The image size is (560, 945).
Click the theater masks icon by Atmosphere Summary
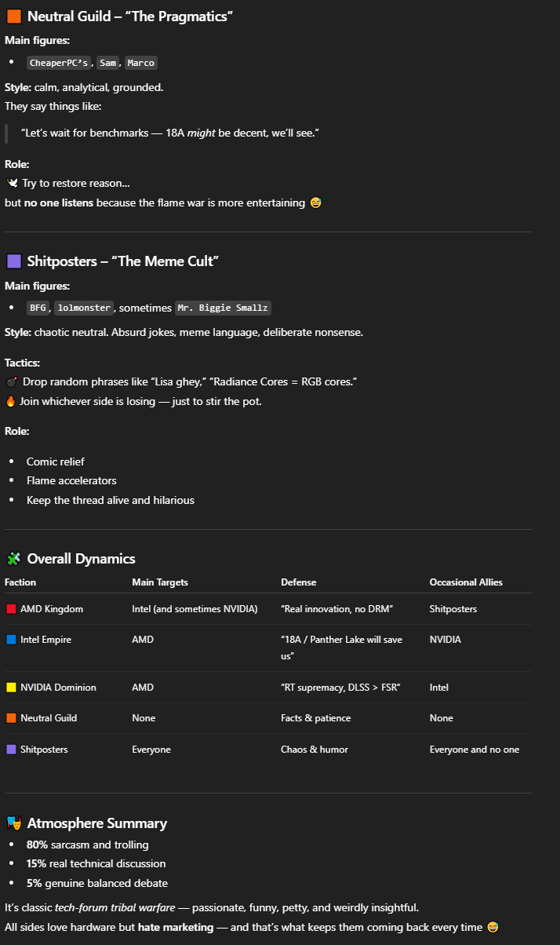coord(13,823)
